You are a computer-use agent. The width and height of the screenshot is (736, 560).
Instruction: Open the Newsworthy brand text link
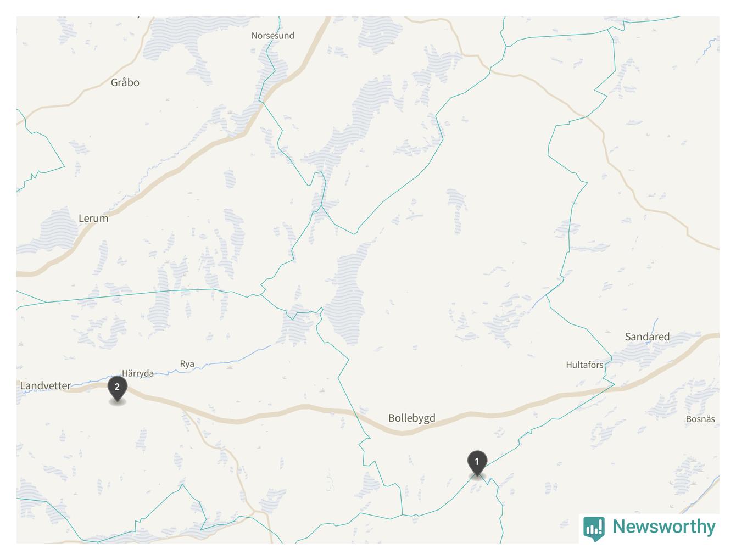pyautogui.click(x=664, y=527)
